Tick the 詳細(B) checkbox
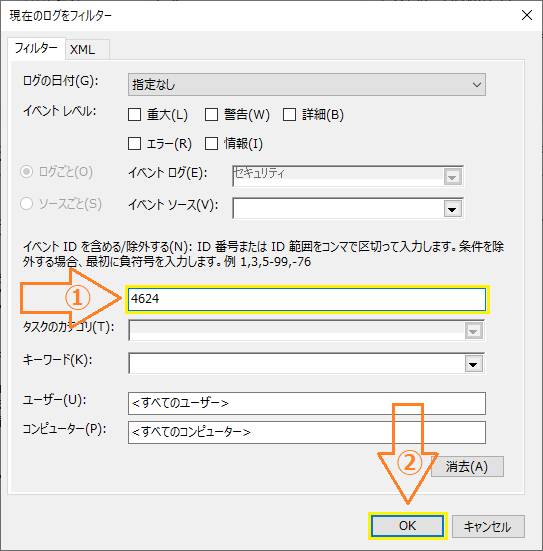This screenshot has height=551, width=543. click(x=289, y=115)
